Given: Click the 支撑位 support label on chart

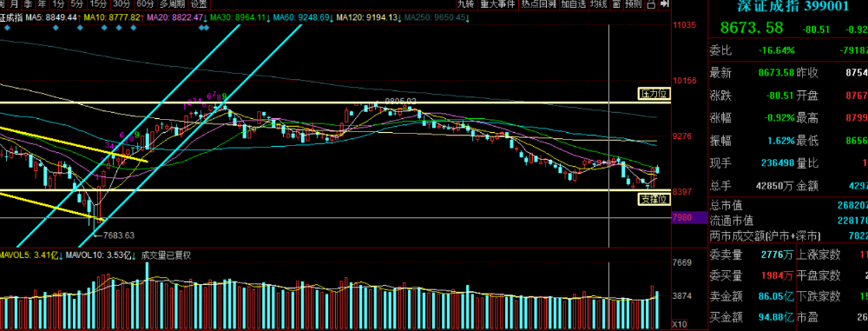Looking at the screenshot, I should [x=654, y=199].
